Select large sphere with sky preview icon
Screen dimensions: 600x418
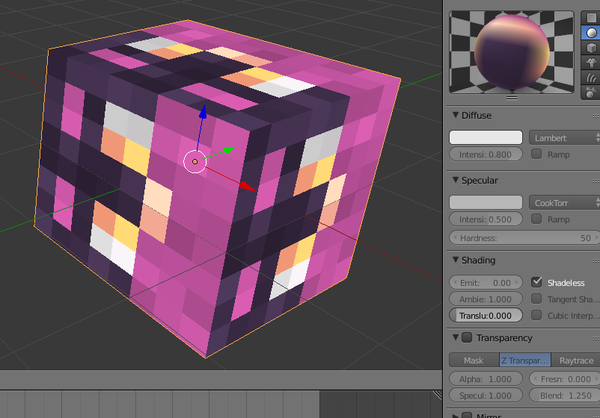(590, 92)
